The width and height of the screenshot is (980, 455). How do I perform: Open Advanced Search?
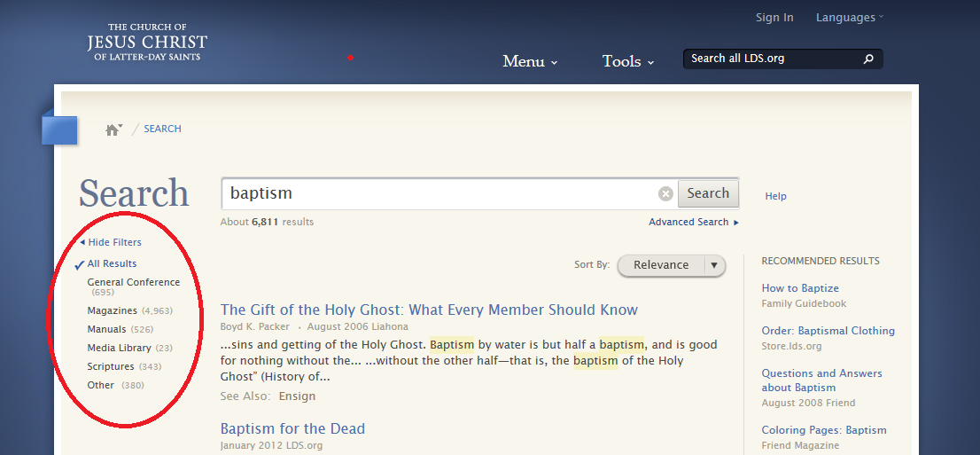[693, 223]
